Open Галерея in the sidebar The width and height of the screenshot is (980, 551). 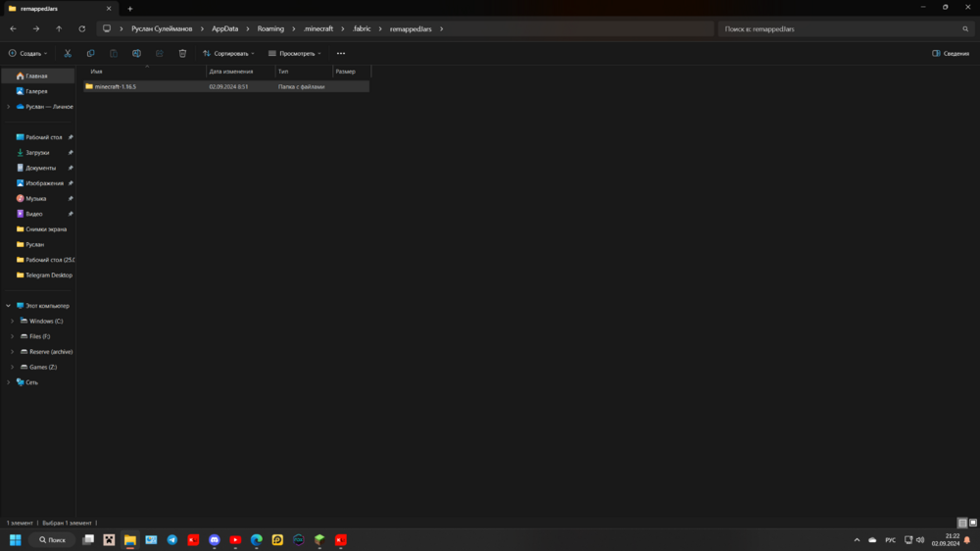pos(38,91)
